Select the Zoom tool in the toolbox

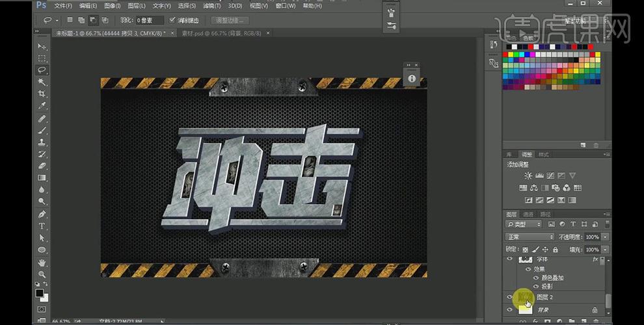pos(42,274)
